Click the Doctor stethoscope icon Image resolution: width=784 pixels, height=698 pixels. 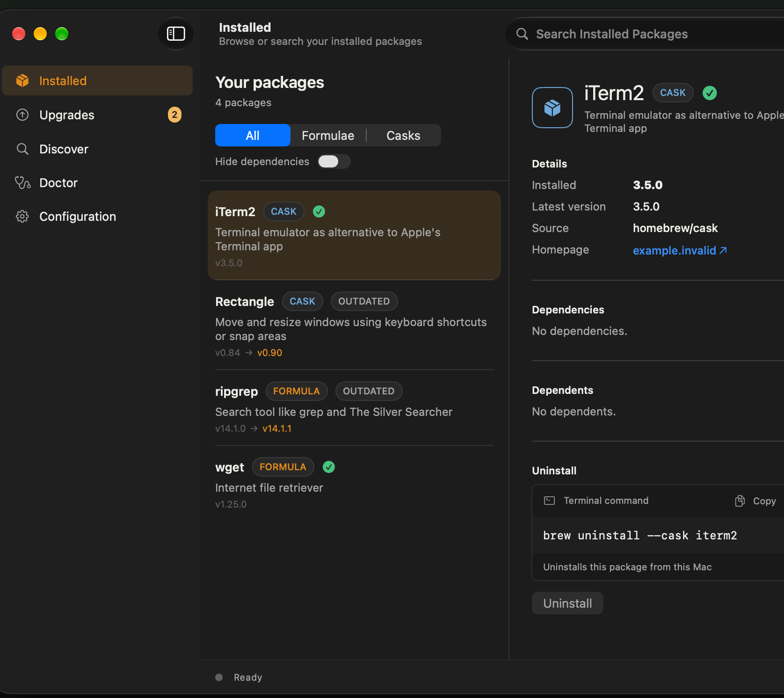point(22,182)
